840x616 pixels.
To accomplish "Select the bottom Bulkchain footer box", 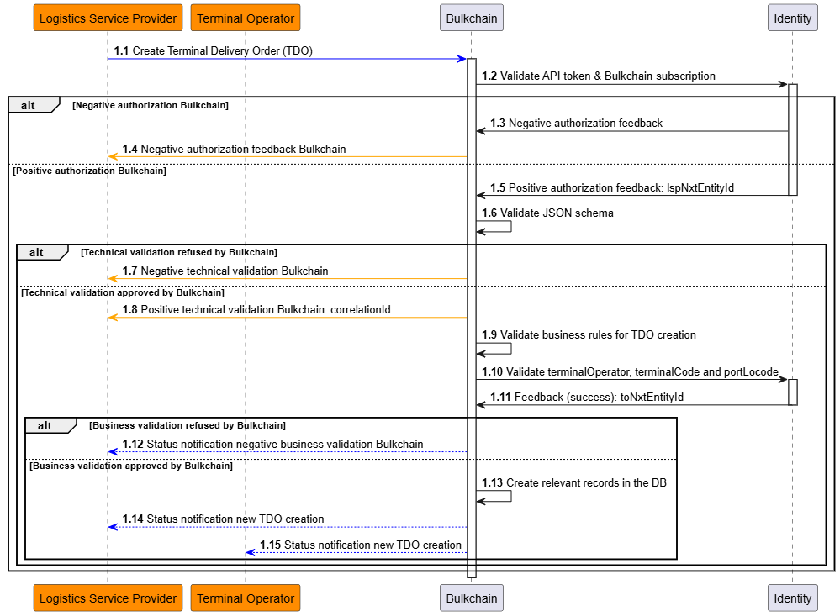I will click(x=471, y=598).
